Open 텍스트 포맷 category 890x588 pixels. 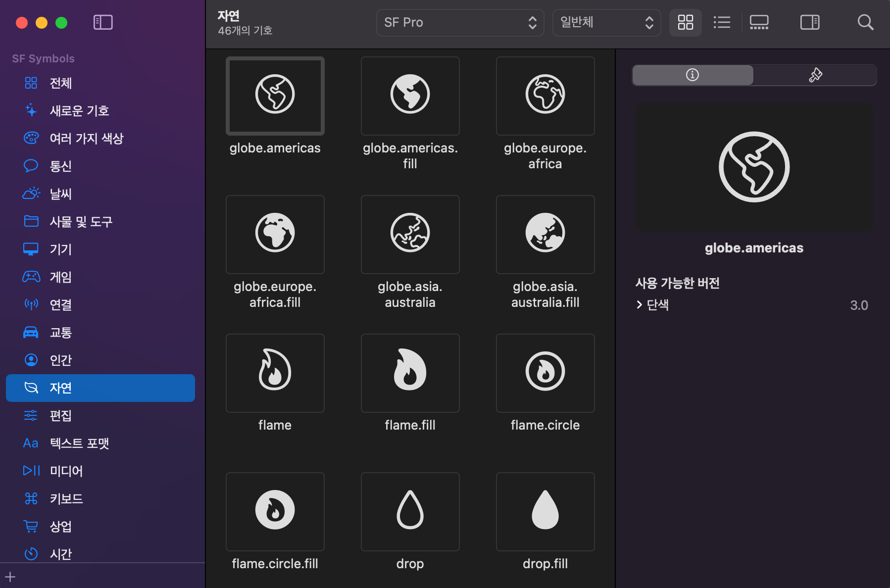coord(100,443)
